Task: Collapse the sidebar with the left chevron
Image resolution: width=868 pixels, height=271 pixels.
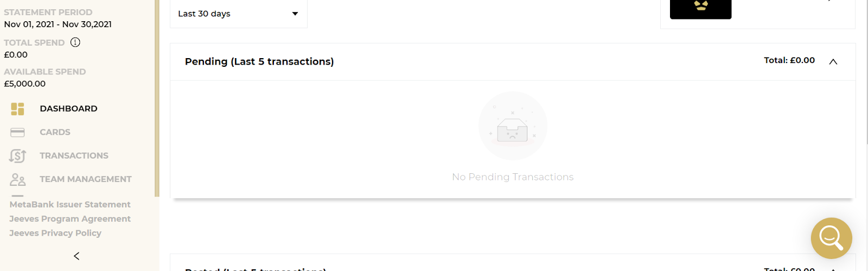Action: 76,256
